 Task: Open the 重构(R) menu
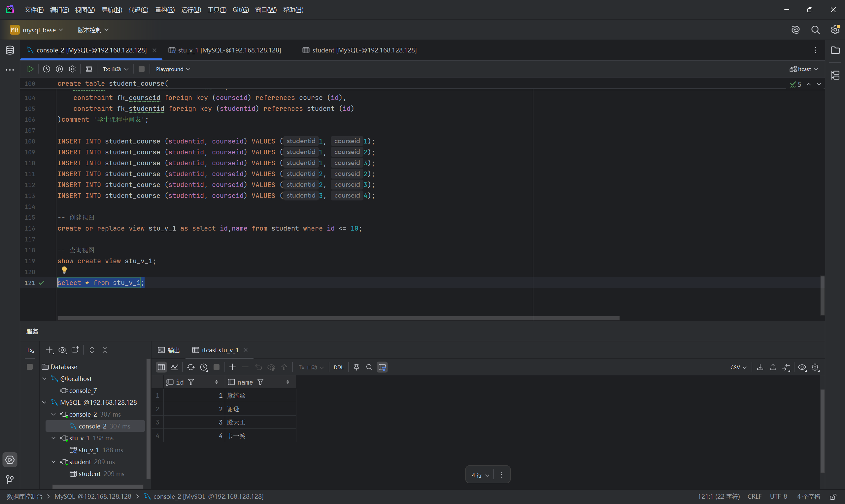pyautogui.click(x=165, y=10)
